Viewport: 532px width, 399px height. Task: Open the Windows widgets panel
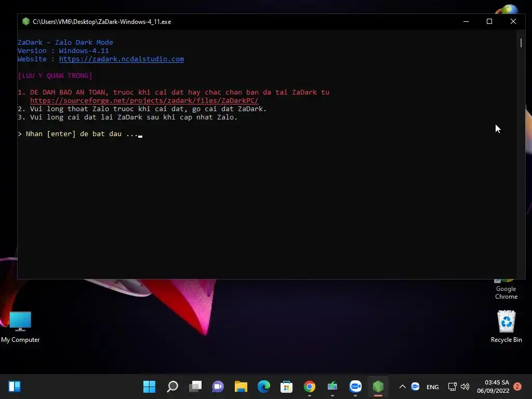15,387
